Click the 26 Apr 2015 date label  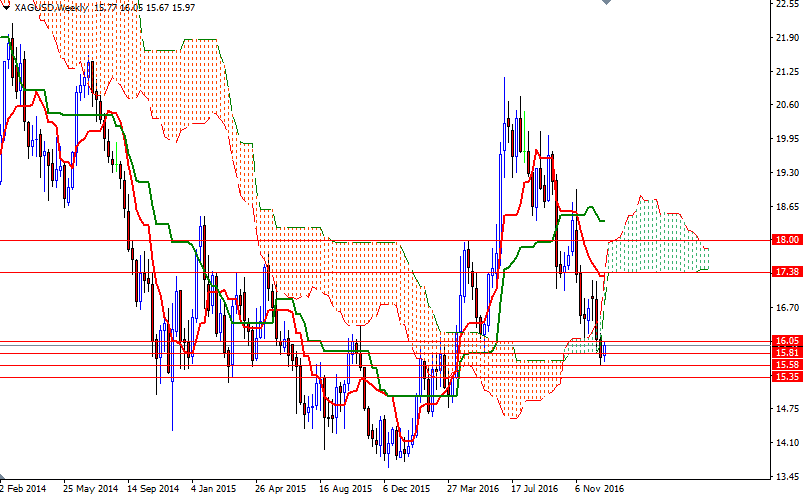tap(280, 488)
